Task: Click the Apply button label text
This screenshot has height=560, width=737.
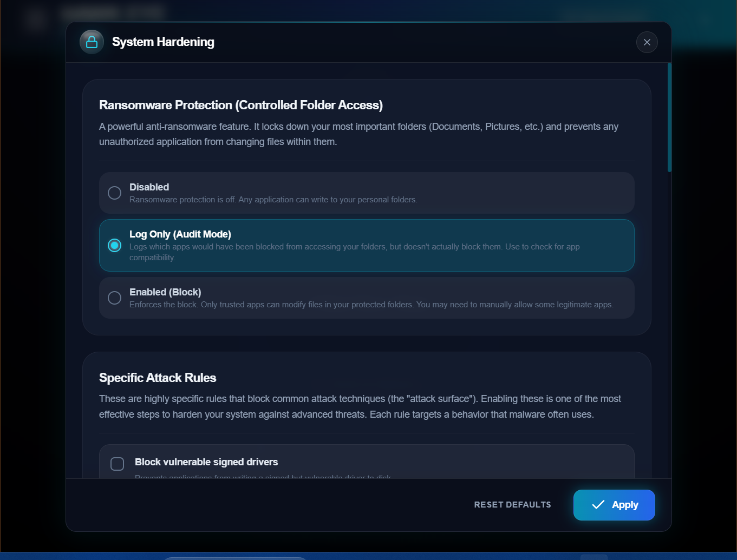Action: (x=625, y=505)
